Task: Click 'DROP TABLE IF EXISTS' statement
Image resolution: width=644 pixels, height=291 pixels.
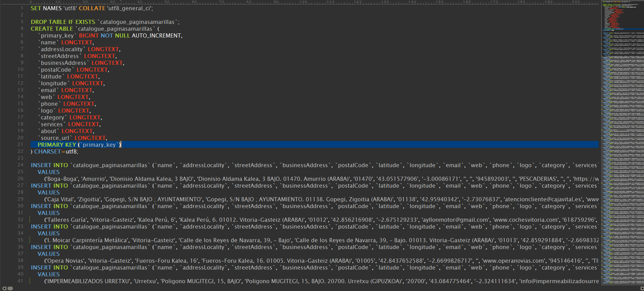Action: 63,22
